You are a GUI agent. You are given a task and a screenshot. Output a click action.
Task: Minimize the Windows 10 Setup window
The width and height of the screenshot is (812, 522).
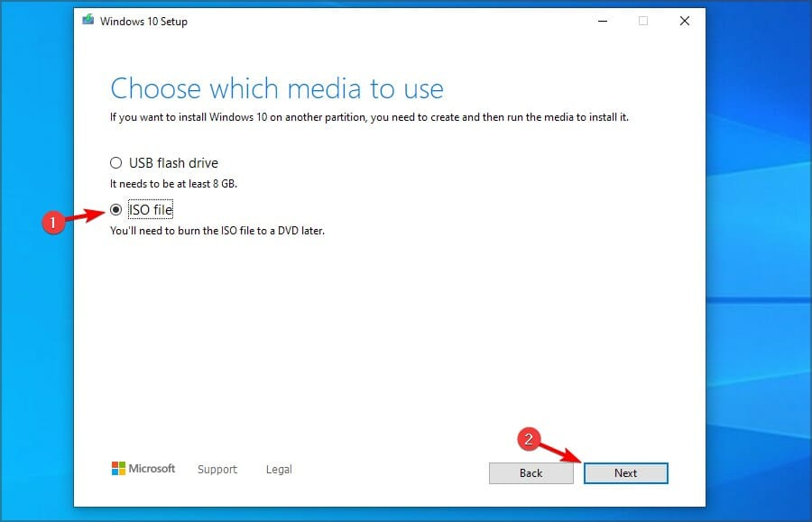click(603, 21)
